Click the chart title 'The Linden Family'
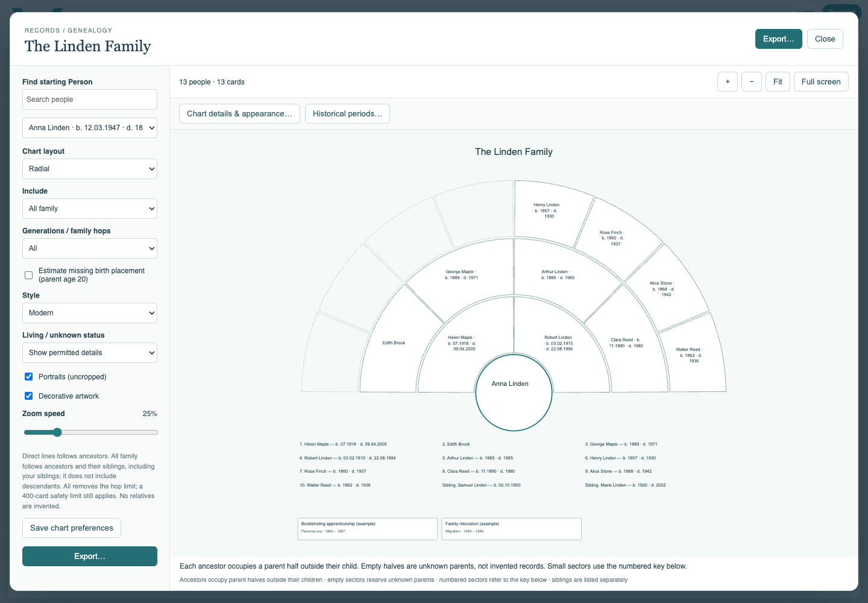The width and height of the screenshot is (868, 603). click(x=514, y=152)
